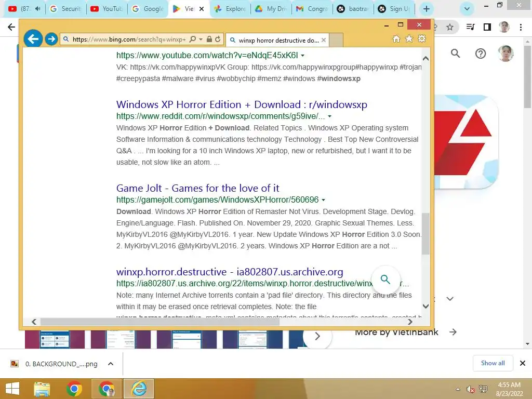Open 'Game Jolt - Games for the love of it'
Screen dimensions: 532x399
(197, 188)
